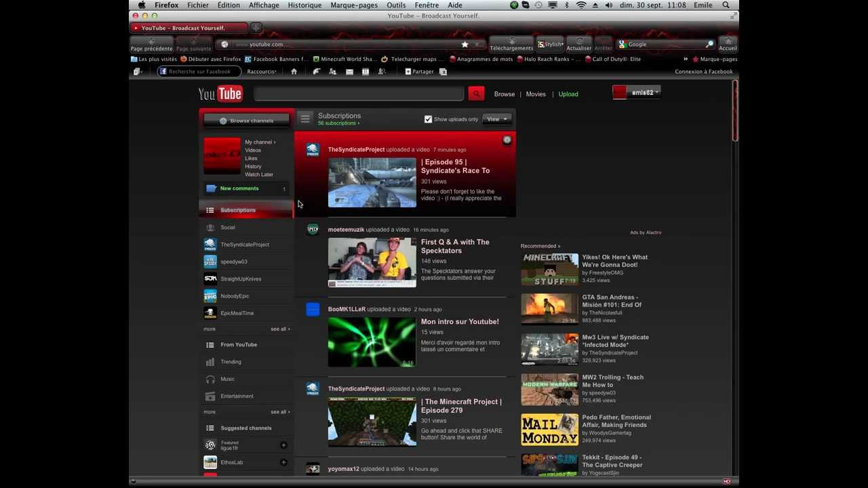The width and height of the screenshot is (868, 488).
Task: Click moeteemuzik channel avatar in the feed
Action: coord(313,230)
